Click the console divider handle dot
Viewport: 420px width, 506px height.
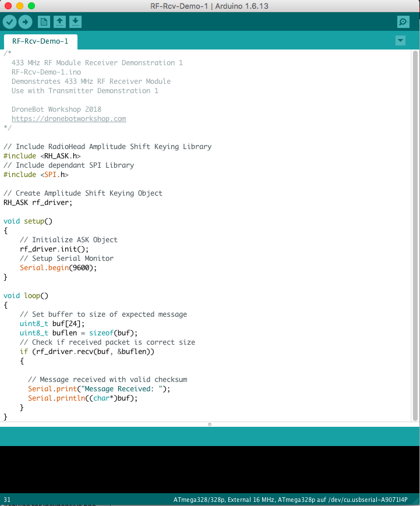(x=210, y=424)
